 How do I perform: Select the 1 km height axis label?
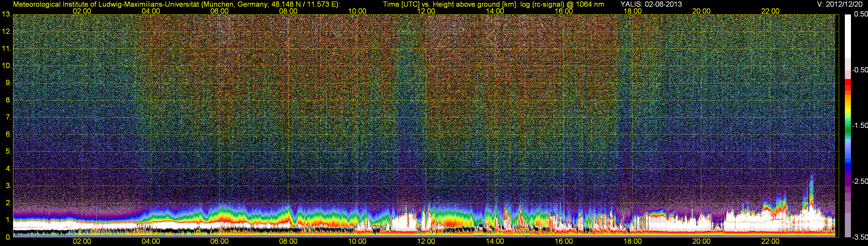click(x=8, y=221)
